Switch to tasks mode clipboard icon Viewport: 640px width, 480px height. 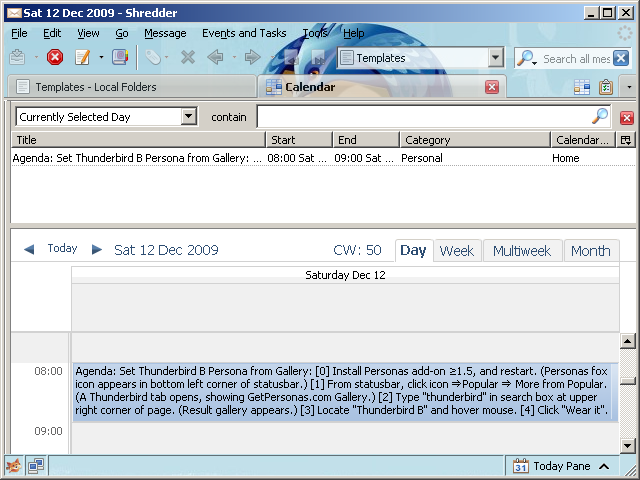pyautogui.click(x=606, y=87)
